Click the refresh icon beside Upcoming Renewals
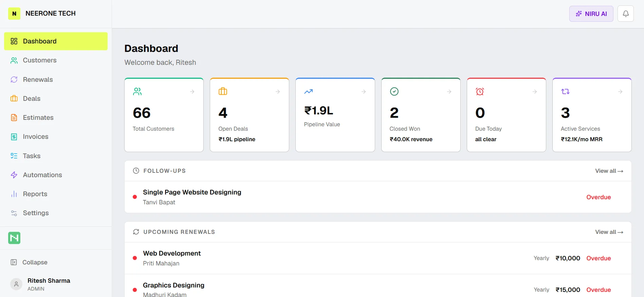 tap(136, 232)
